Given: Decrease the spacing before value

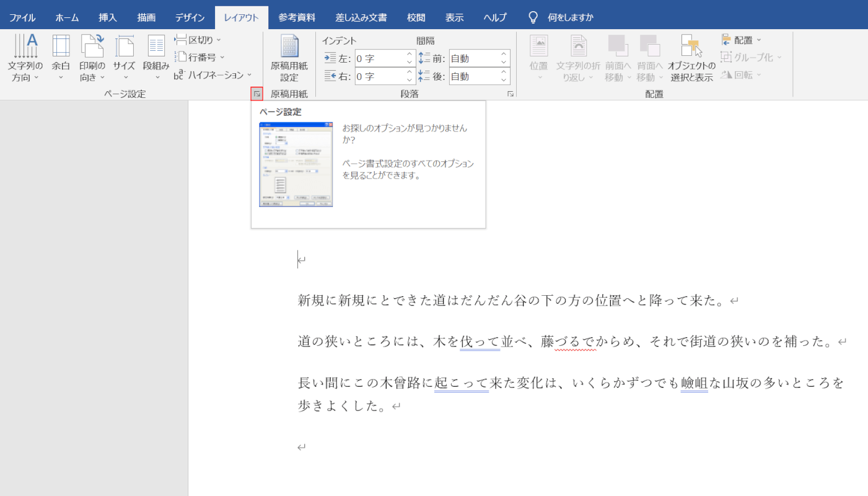Looking at the screenshot, I should coord(504,63).
